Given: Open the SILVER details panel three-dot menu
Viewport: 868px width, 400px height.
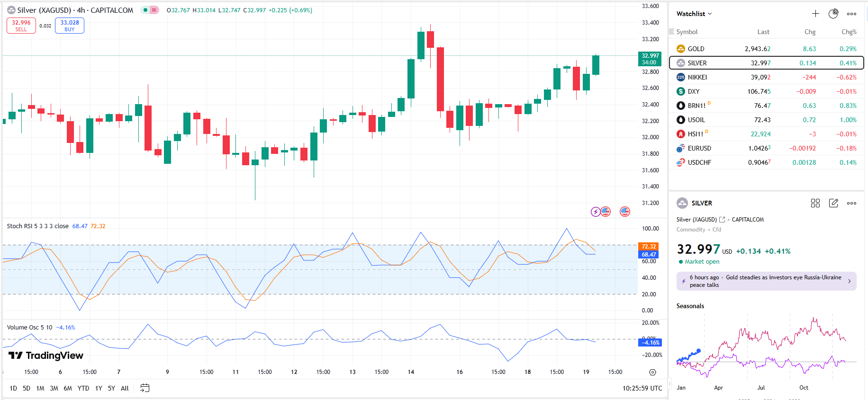Looking at the screenshot, I should (x=851, y=203).
